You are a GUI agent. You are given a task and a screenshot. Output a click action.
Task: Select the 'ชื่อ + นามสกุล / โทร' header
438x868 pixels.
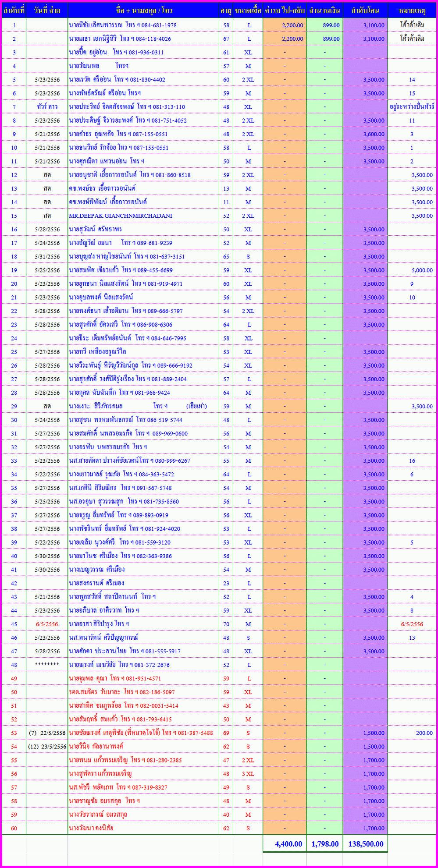coord(144,11)
